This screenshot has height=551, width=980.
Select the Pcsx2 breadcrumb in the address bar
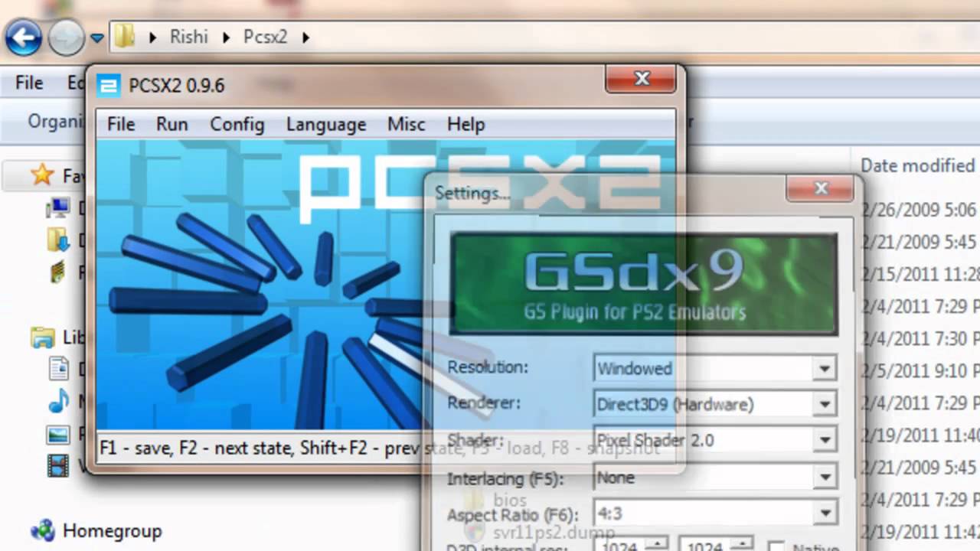pos(265,37)
